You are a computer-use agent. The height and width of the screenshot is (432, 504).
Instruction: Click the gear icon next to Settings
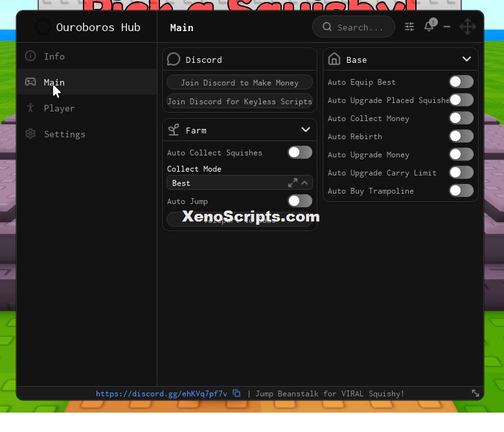(x=30, y=133)
